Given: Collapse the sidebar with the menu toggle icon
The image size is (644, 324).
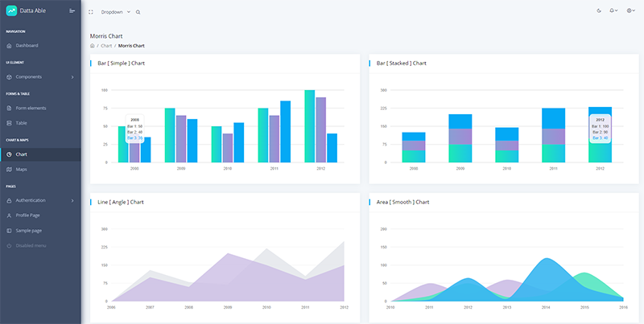Looking at the screenshot, I should 72,11.
